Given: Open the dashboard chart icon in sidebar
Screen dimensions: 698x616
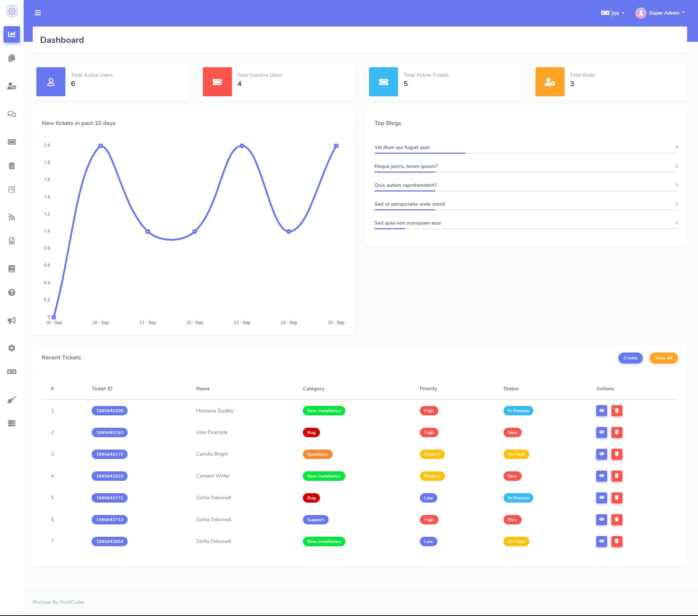Looking at the screenshot, I should click(12, 34).
